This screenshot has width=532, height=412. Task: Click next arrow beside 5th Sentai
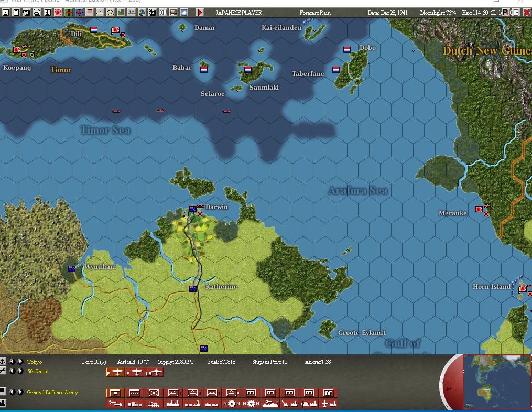[20, 371]
